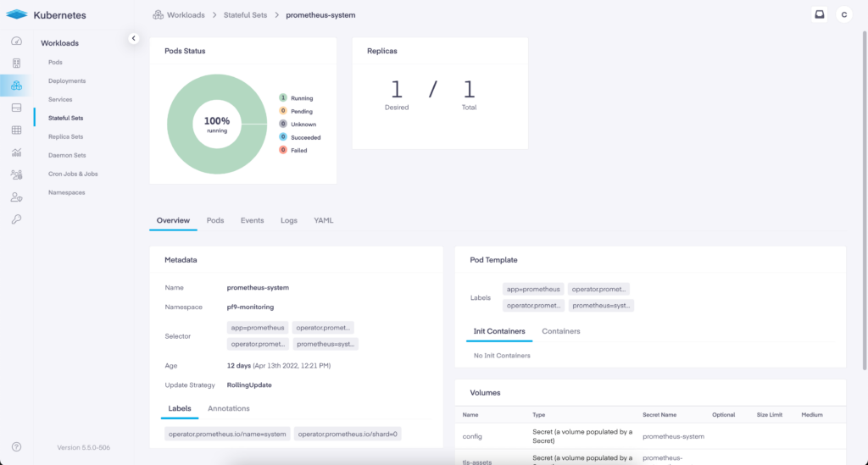
Task: Go to Cron Jobs & Jobs
Action: [73, 174]
